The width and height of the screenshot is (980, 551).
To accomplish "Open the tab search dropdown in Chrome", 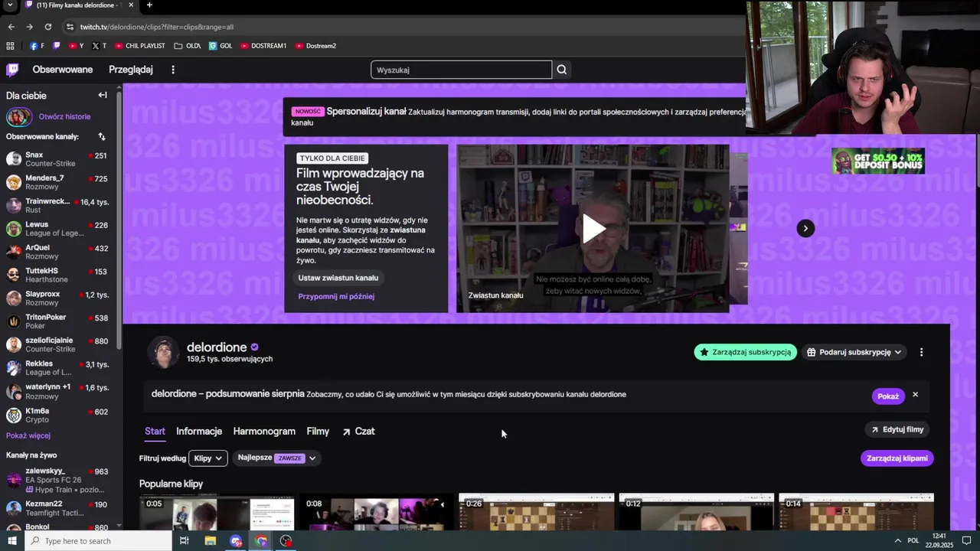I will [x=10, y=5].
